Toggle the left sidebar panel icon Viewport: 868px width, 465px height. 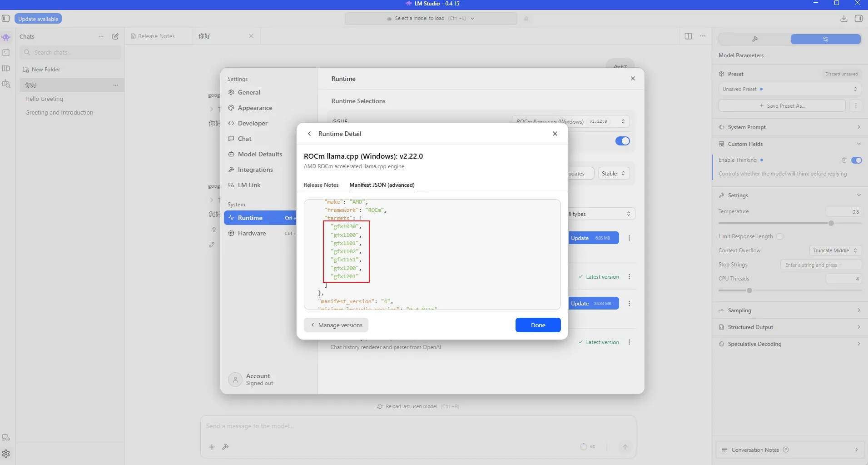point(6,19)
